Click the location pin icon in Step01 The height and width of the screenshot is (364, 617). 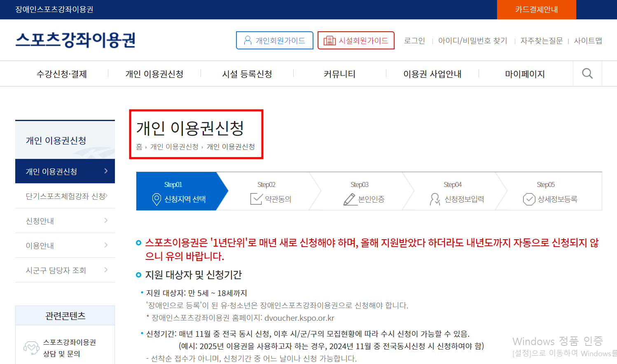pos(157,199)
